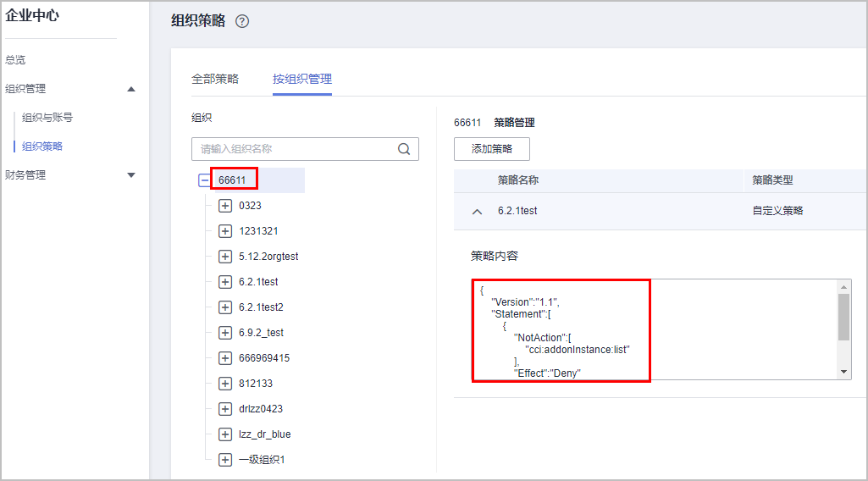
Task: Expand the 6.9.2_test organization
Action: click(225, 333)
